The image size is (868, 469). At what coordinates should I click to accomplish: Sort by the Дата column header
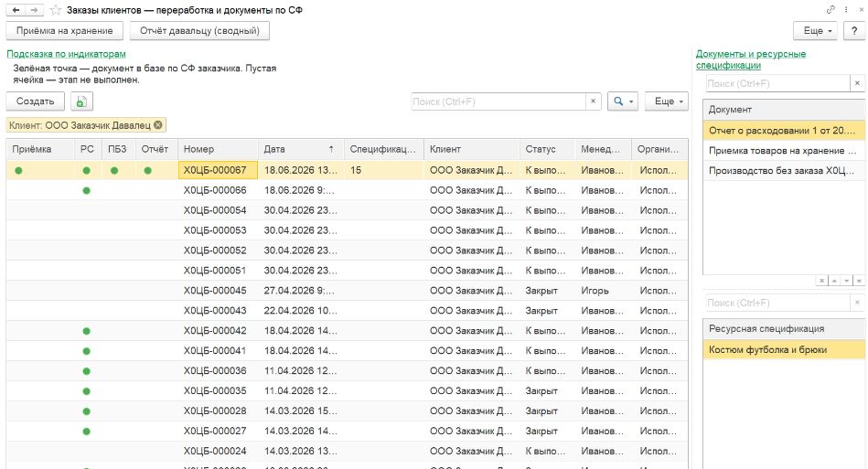[300, 149]
